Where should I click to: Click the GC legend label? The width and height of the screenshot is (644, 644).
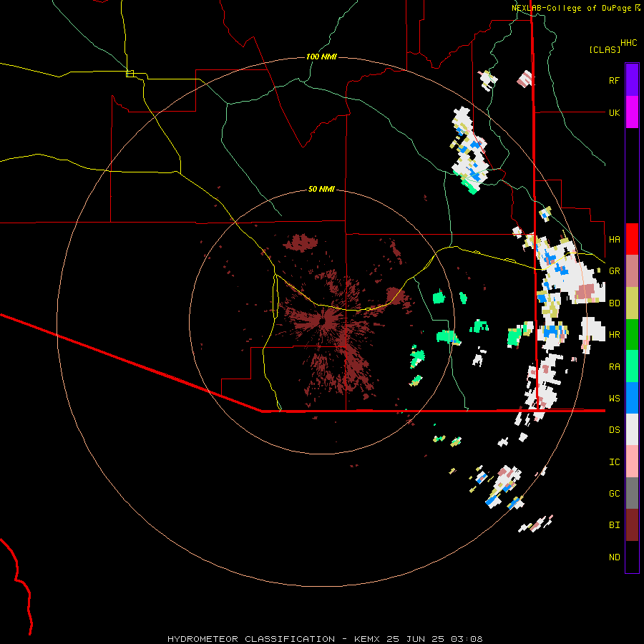coord(614,494)
